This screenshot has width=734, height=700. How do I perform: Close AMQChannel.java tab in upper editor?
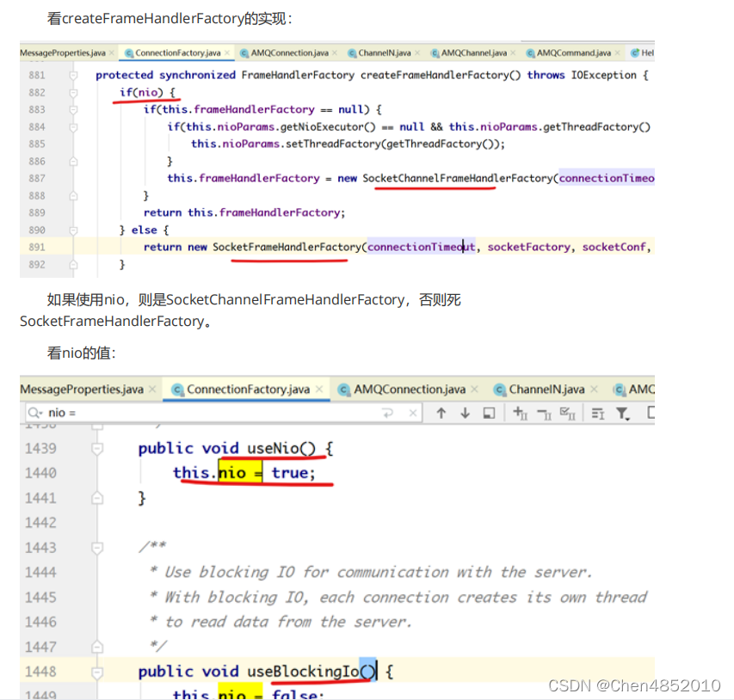(513, 52)
